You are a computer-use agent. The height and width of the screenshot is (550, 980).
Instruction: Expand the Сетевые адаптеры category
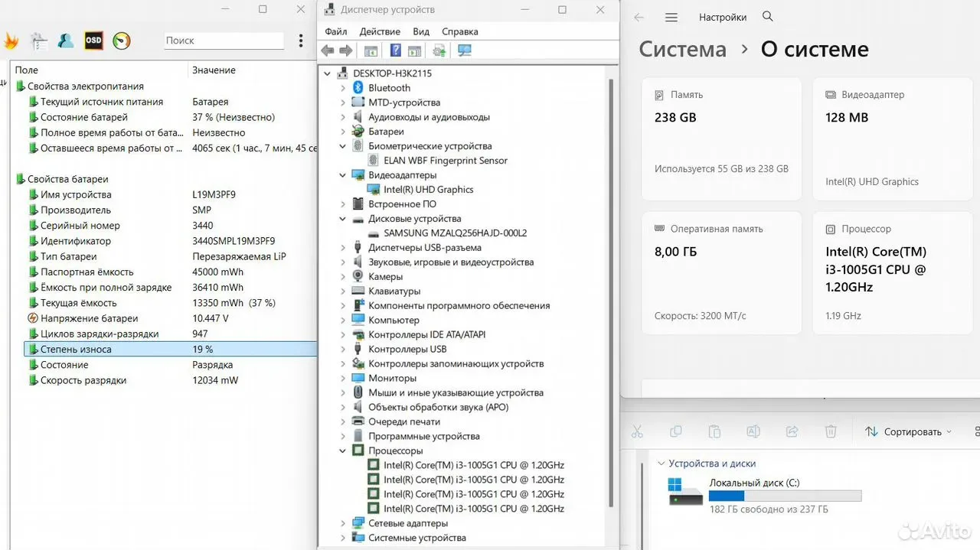pyautogui.click(x=343, y=523)
